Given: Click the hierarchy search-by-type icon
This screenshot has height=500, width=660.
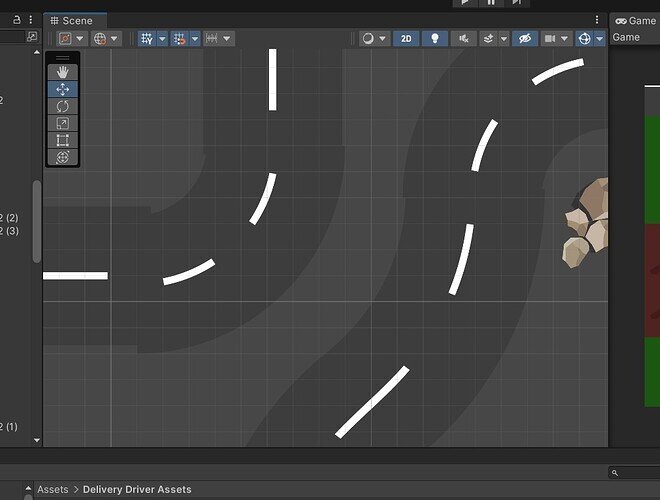Looking at the screenshot, I should (32, 37).
